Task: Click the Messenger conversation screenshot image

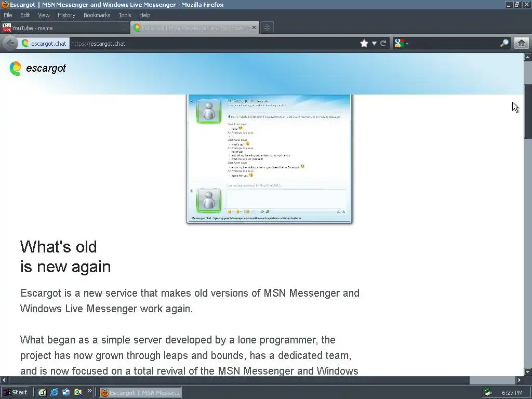Action: coord(270,159)
